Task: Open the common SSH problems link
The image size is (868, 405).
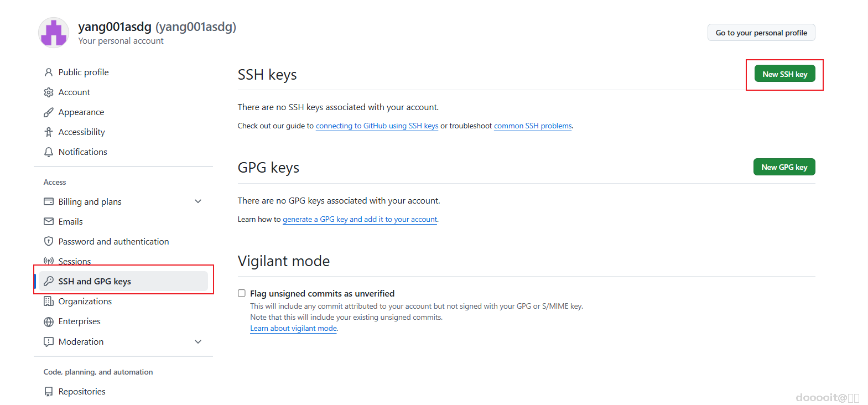Action: [533, 126]
